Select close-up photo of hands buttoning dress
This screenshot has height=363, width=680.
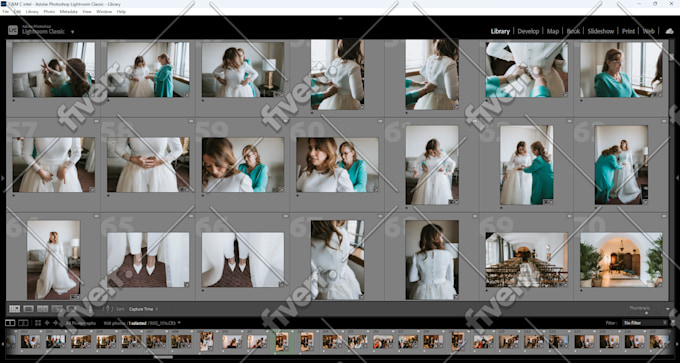[x=526, y=69]
